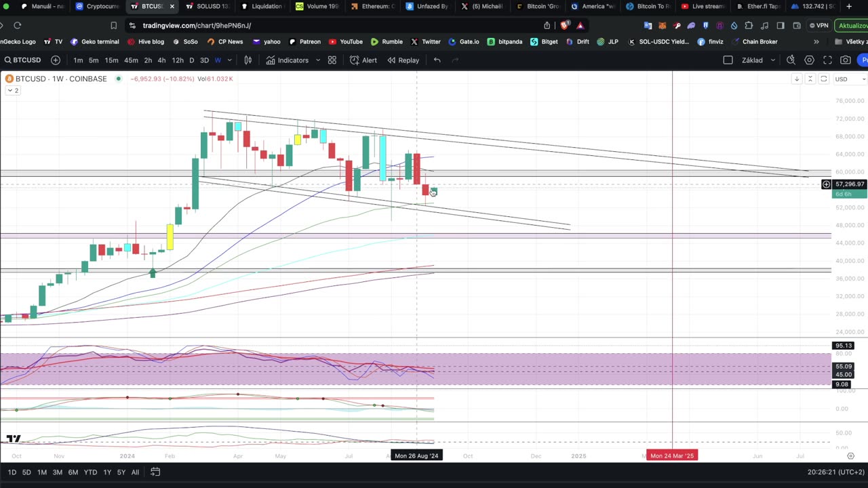Select the 5m timeframe
The width and height of the screenshot is (868, 488).
click(x=94, y=60)
